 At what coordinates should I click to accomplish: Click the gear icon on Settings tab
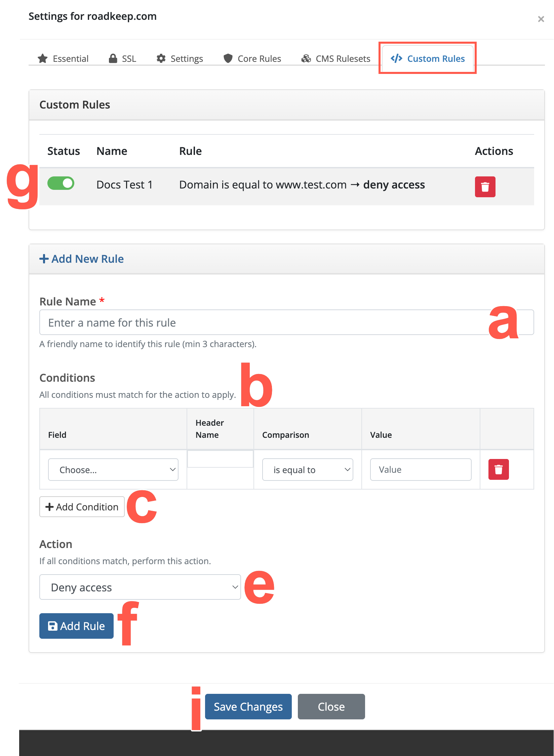pyautogui.click(x=161, y=58)
